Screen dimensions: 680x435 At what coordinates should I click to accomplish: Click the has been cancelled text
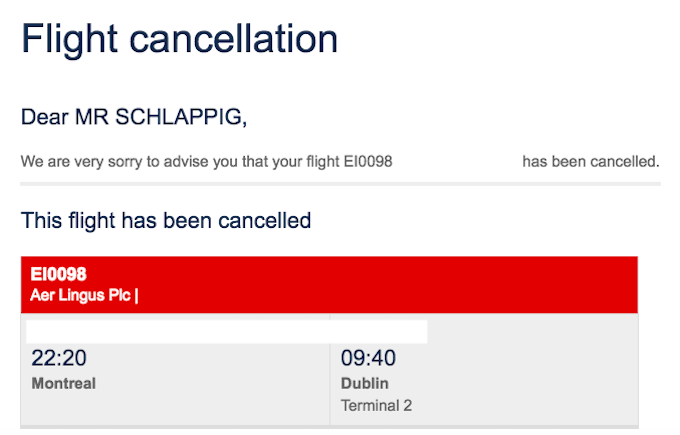click(591, 161)
